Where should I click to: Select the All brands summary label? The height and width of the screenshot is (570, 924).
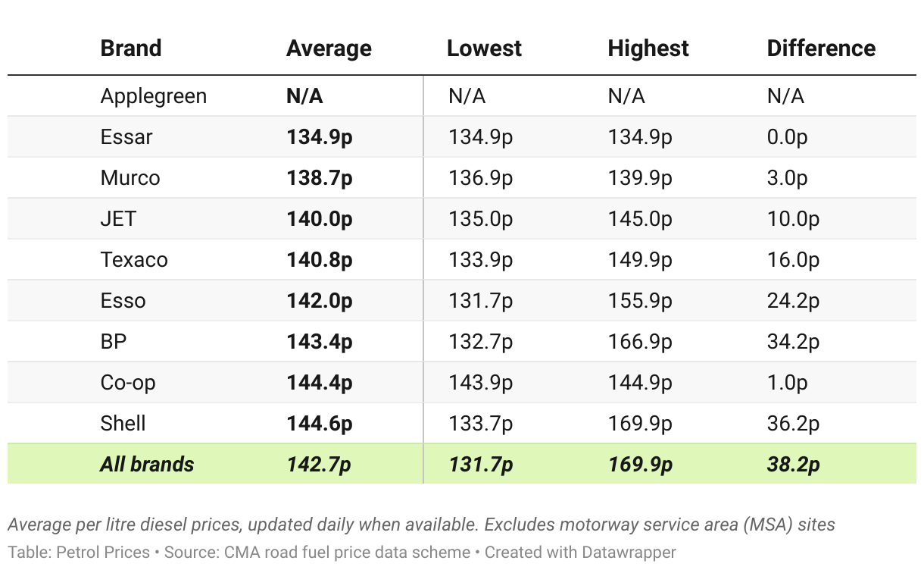tap(147, 464)
